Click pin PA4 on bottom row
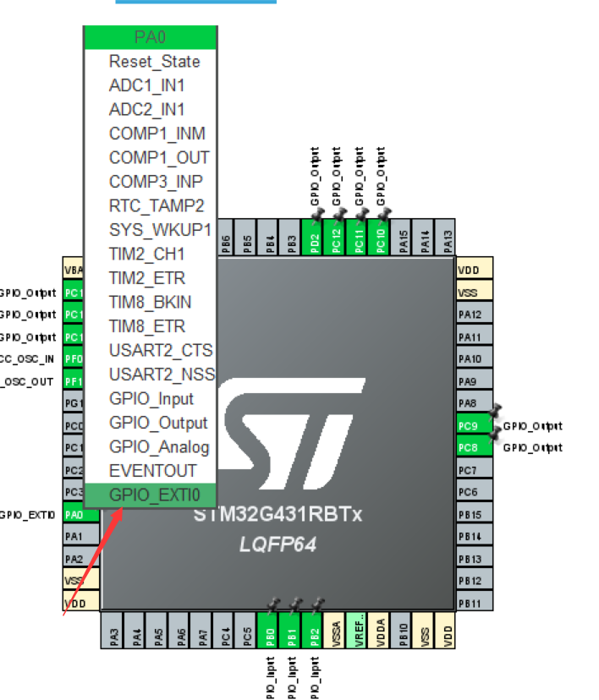The width and height of the screenshot is (599, 700). point(134,630)
